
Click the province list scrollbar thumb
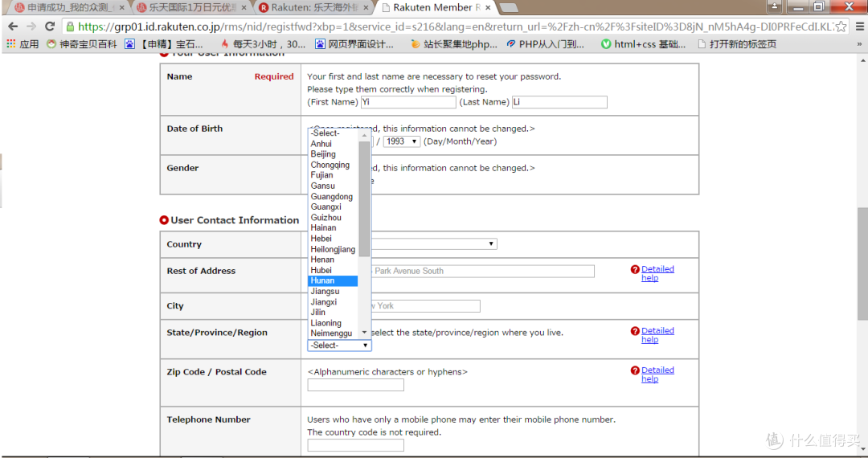coord(364,199)
